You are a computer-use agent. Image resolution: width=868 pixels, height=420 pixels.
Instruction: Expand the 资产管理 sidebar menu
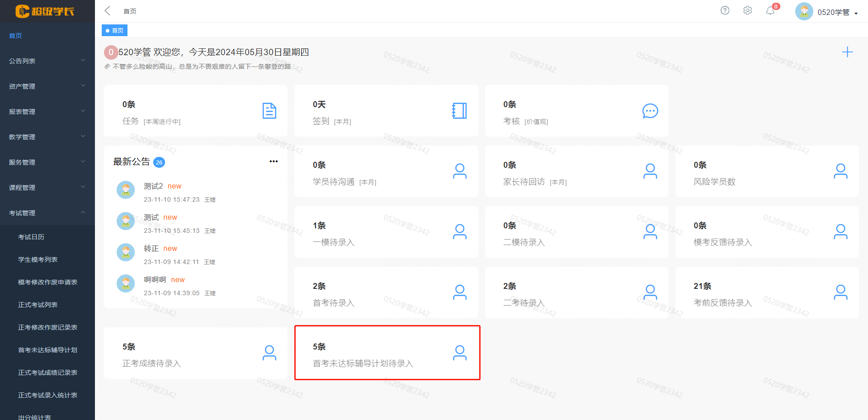(47, 86)
